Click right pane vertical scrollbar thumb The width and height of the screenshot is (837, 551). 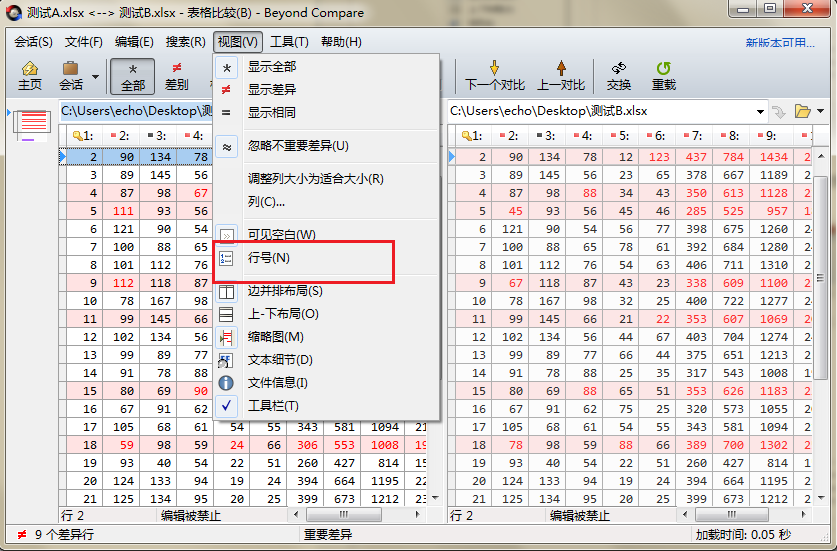[x=821, y=277]
